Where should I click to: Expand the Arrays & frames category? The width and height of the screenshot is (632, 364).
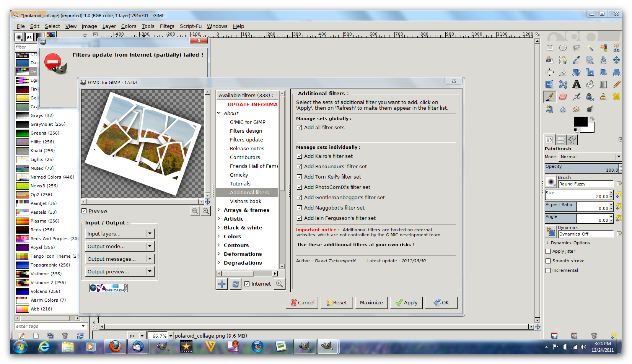219,210
